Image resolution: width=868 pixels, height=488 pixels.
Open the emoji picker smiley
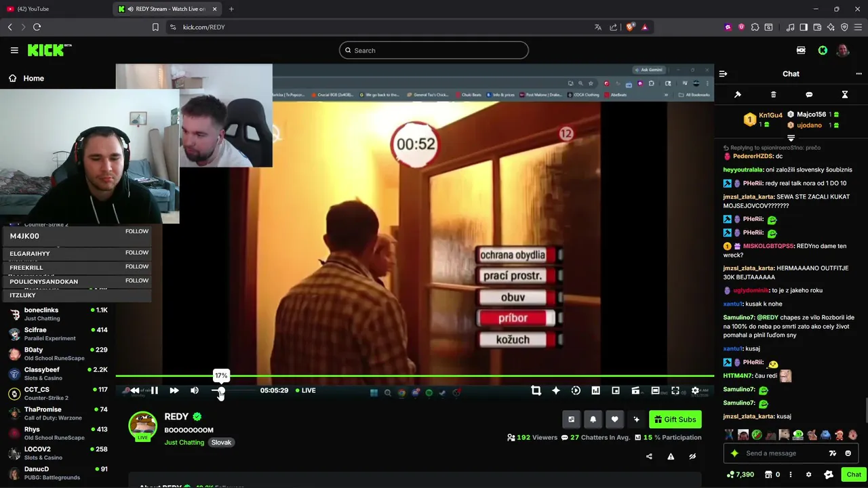tap(848, 453)
